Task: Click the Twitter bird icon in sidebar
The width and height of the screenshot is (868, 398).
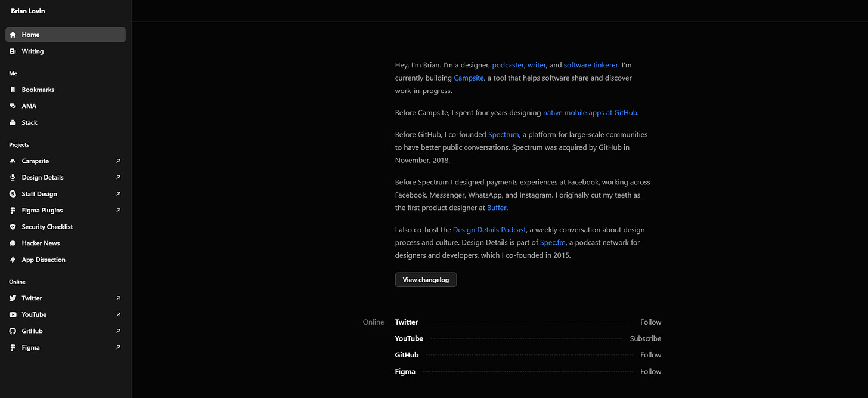Action: tap(13, 298)
